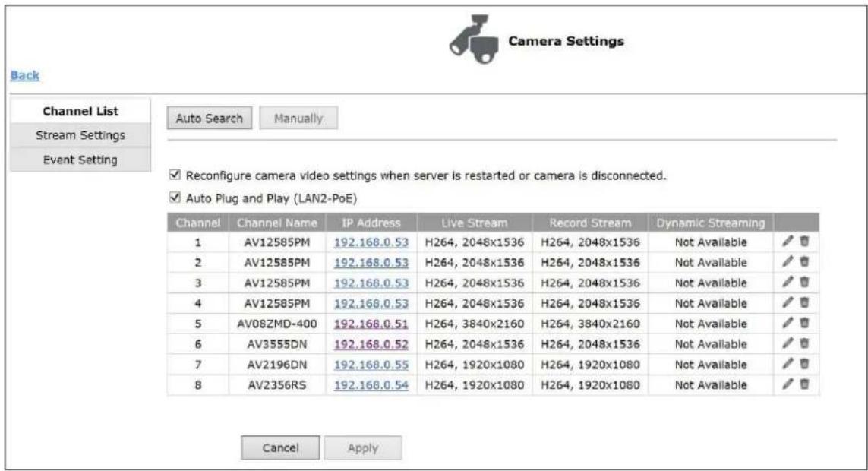This screenshot has width=868, height=471.
Task: Edit channel 1 with the pencil icon
Action: pos(788,242)
